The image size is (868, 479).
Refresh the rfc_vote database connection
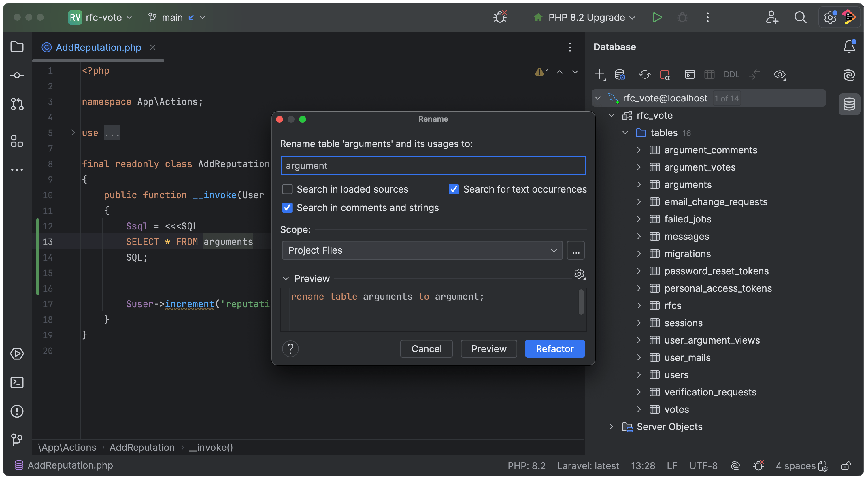pyautogui.click(x=645, y=74)
